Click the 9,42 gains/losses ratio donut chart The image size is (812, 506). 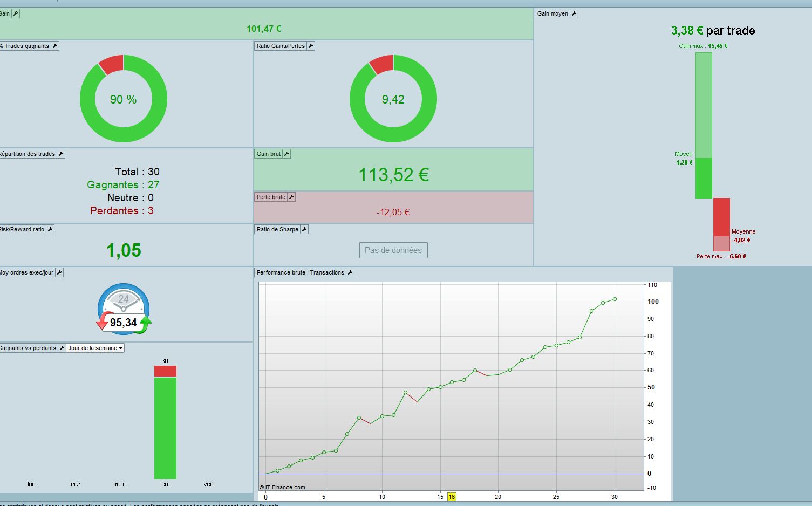pyautogui.click(x=393, y=99)
